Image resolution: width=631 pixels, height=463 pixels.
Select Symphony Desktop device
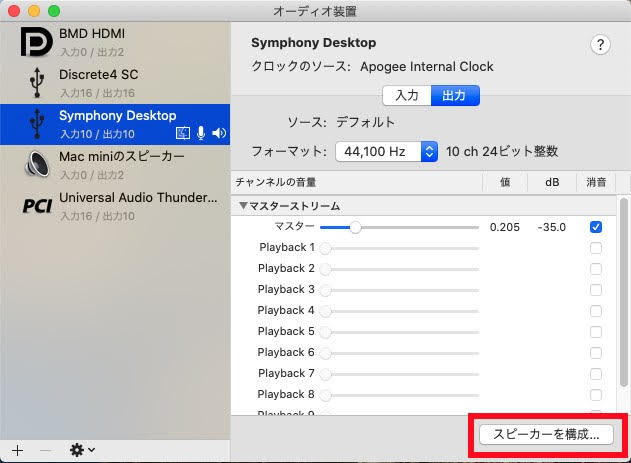(x=115, y=124)
